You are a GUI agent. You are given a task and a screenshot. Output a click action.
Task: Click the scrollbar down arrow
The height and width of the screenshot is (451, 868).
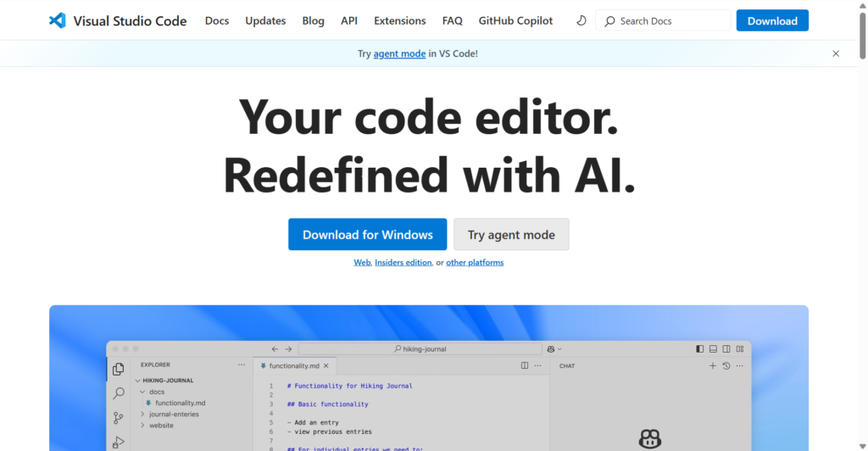tap(862, 446)
